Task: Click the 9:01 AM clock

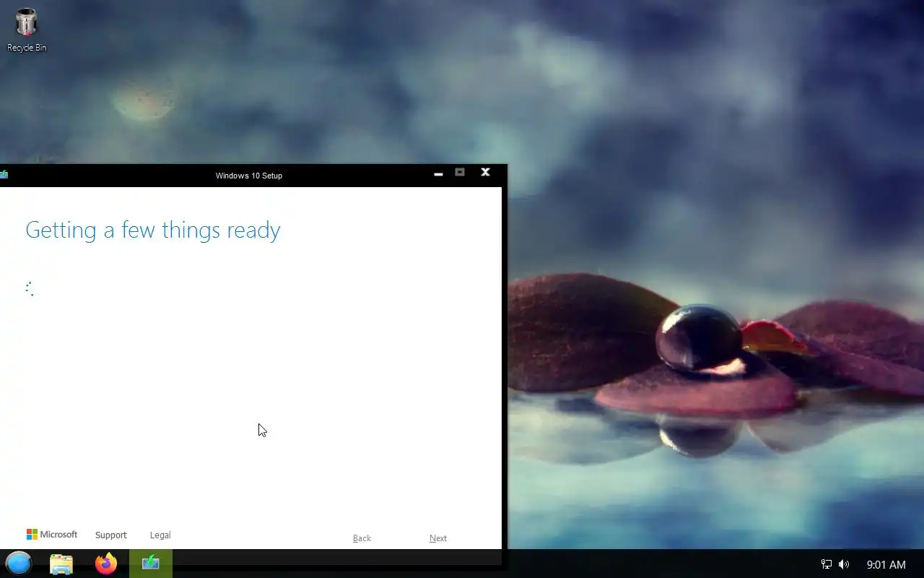Action: [x=886, y=564]
